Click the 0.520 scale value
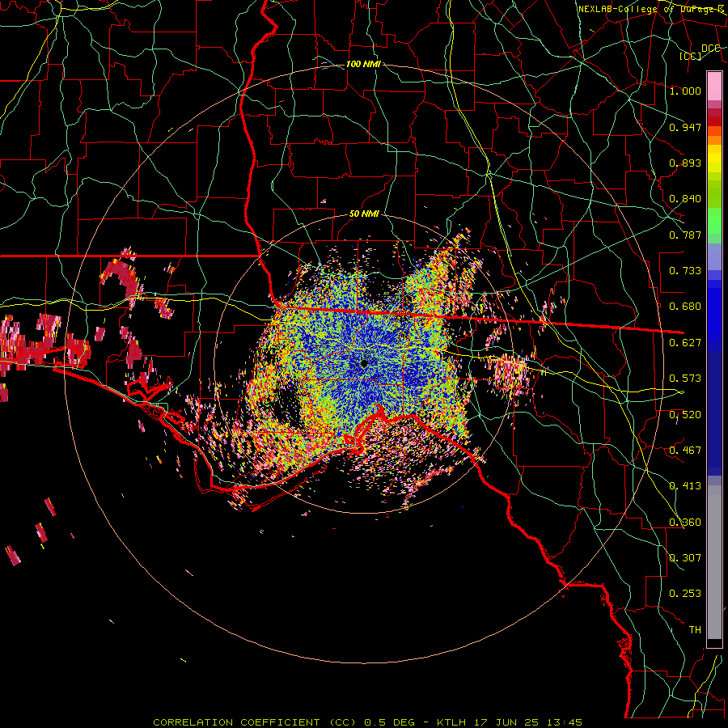This screenshot has width=728, height=728. coord(685,415)
